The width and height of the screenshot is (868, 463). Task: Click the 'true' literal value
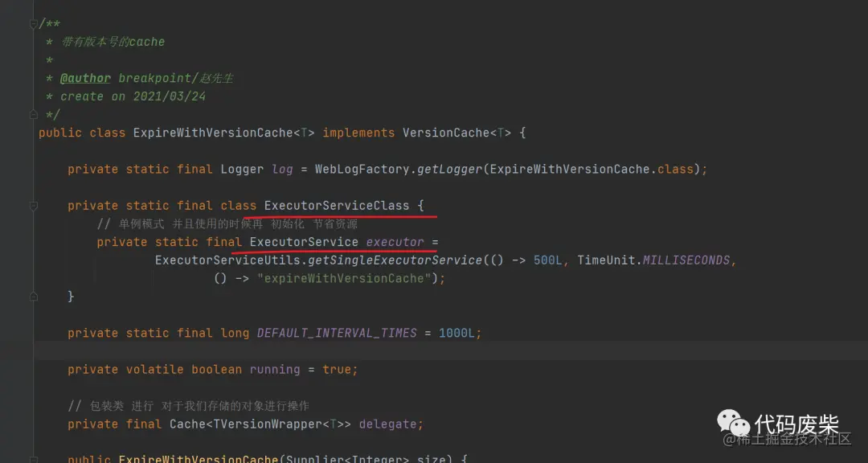point(337,370)
